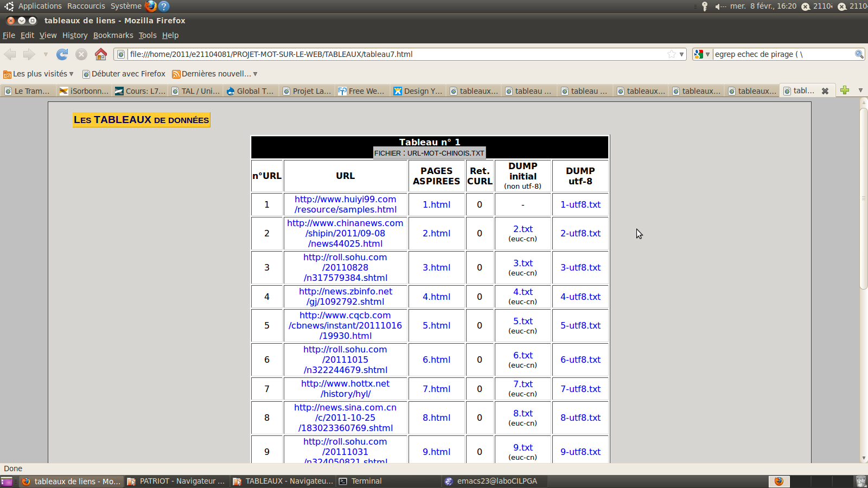Click the Reload page icon
This screenshot has height=488, width=868.
point(62,54)
